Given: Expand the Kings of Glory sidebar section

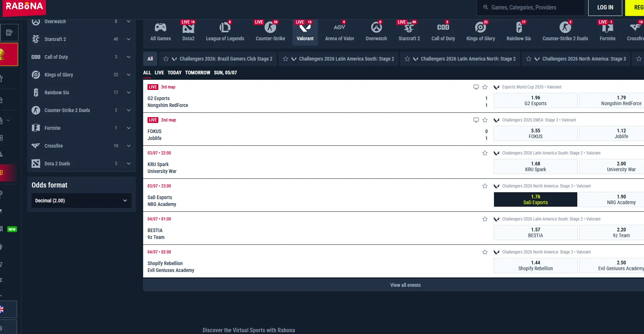Looking at the screenshot, I should coord(129,75).
